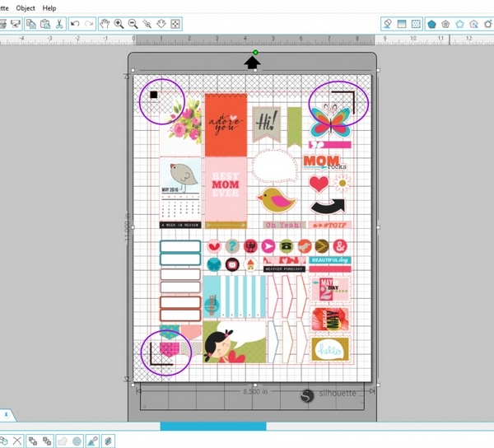
Task: Click the Paste clipboard icon
Action: (45, 24)
